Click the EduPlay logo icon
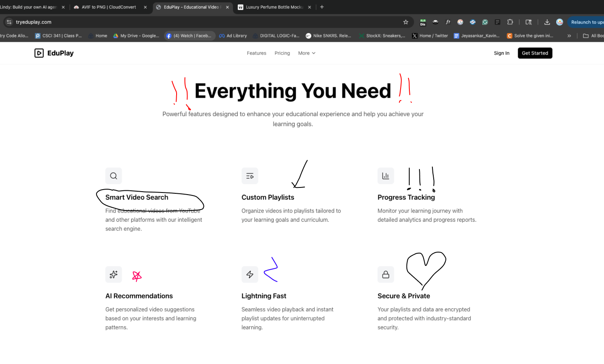Image resolution: width=604 pixels, height=364 pixels. click(39, 53)
